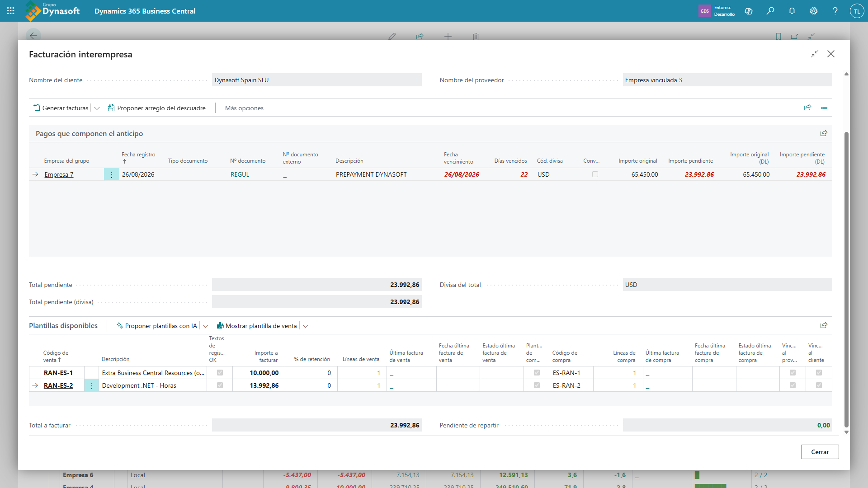Expand the Generar facturas dropdown arrow
The width and height of the screenshot is (868, 488).
[97, 108]
